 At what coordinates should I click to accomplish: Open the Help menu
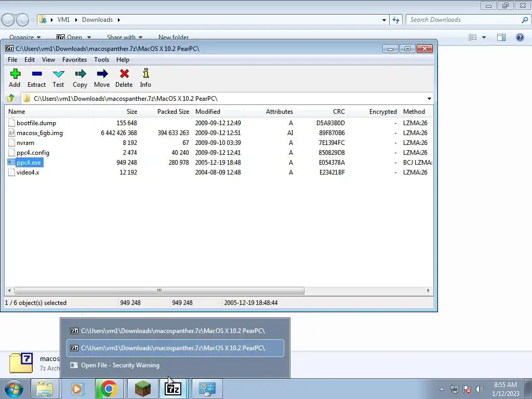pos(123,60)
